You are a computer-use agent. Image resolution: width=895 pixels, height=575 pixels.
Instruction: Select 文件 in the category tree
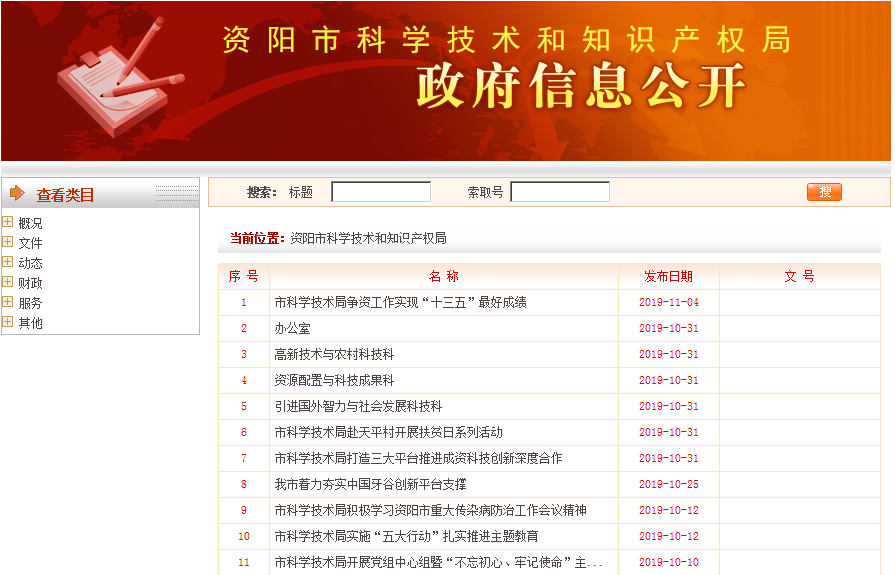[30, 243]
